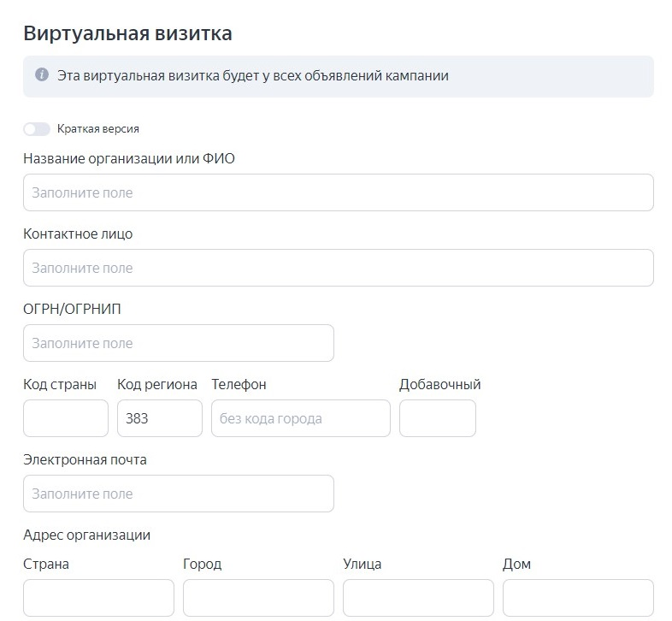Click the Код страны input box
Image resolution: width=672 pixels, height=621 pixels.
tap(66, 418)
